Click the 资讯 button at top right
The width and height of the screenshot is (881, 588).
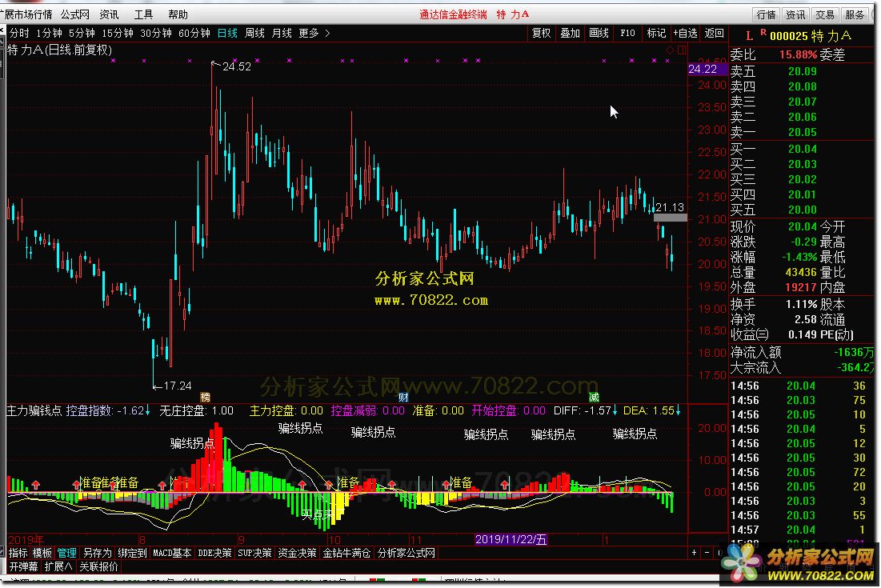coord(795,14)
